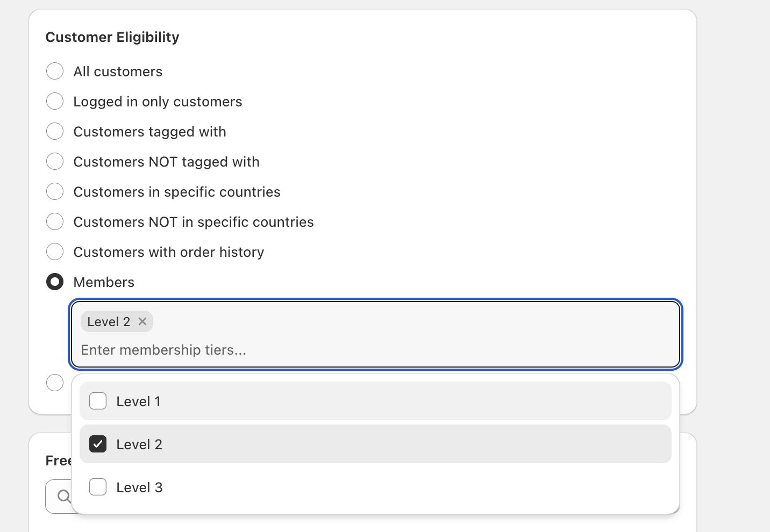The width and height of the screenshot is (770, 532).
Task: Select the Members eligibility option
Action: click(55, 282)
